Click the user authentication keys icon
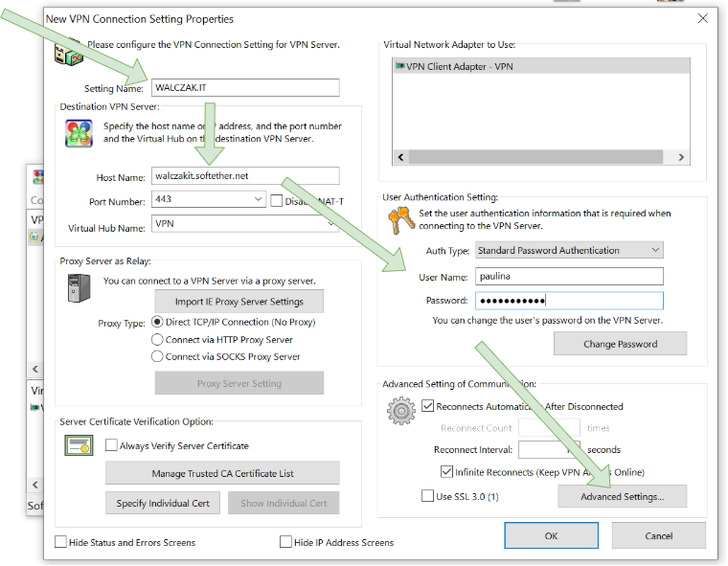Image resolution: width=728 pixels, height=566 pixels. [x=401, y=219]
